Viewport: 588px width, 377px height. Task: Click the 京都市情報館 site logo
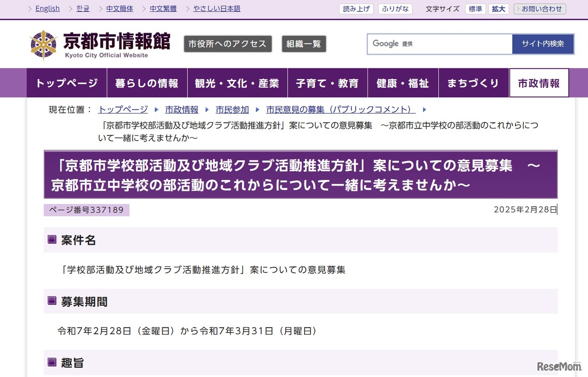[x=116, y=41]
